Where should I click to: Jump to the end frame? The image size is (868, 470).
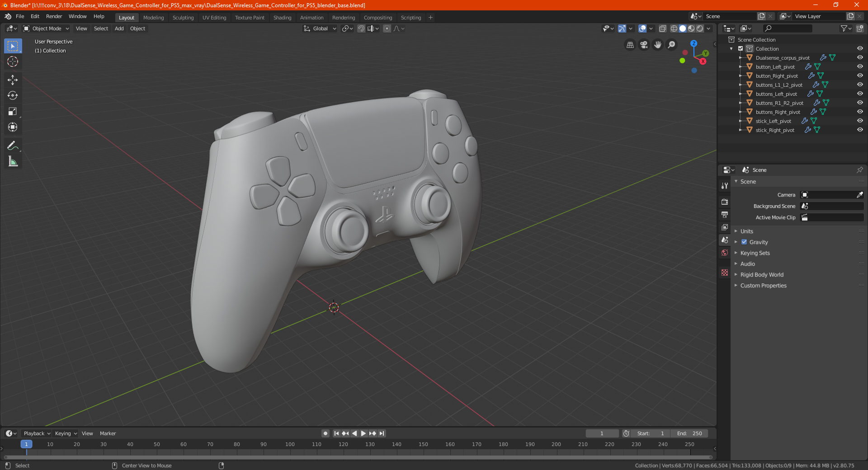tap(382, 433)
